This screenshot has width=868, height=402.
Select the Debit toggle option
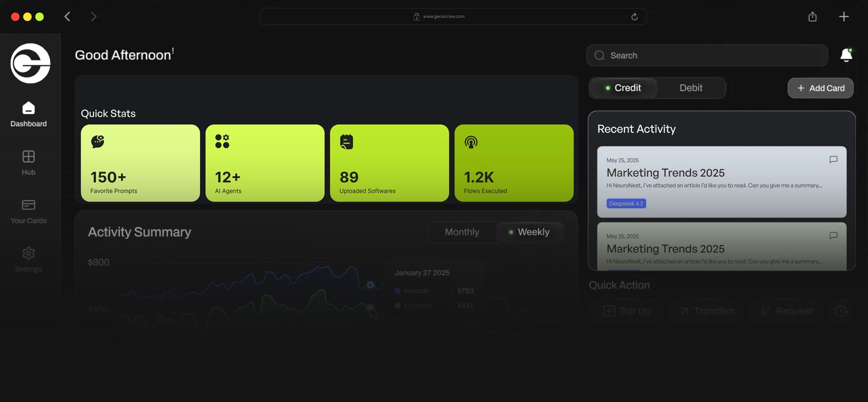(x=691, y=88)
